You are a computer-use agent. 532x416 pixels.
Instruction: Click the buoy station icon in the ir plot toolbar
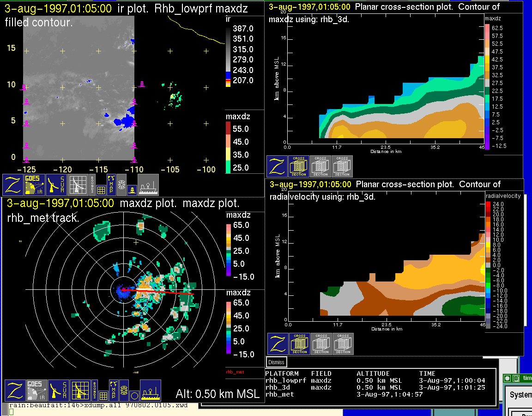coord(132,189)
